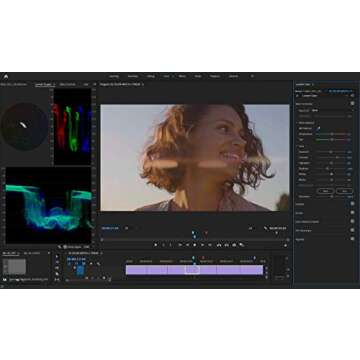Viewport: 360px width, 360px height.
Task: Select the Ripple Edit tool
Action: [x=57, y=268]
